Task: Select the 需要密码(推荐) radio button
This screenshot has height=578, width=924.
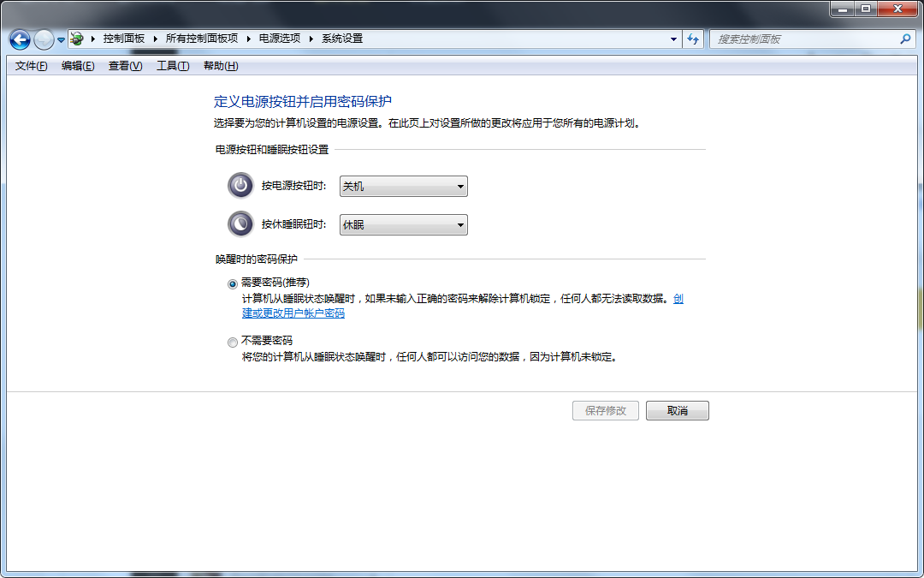Action: point(233,283)
